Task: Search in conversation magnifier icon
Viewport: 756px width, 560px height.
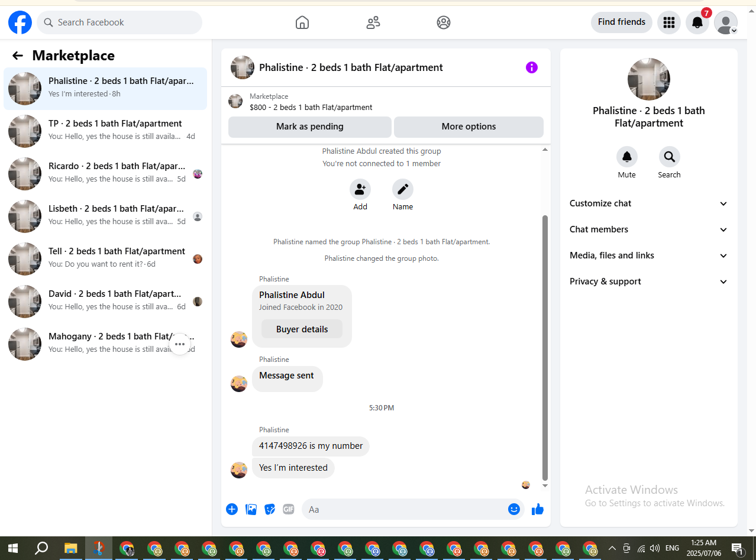Action: tap(670, 157)
